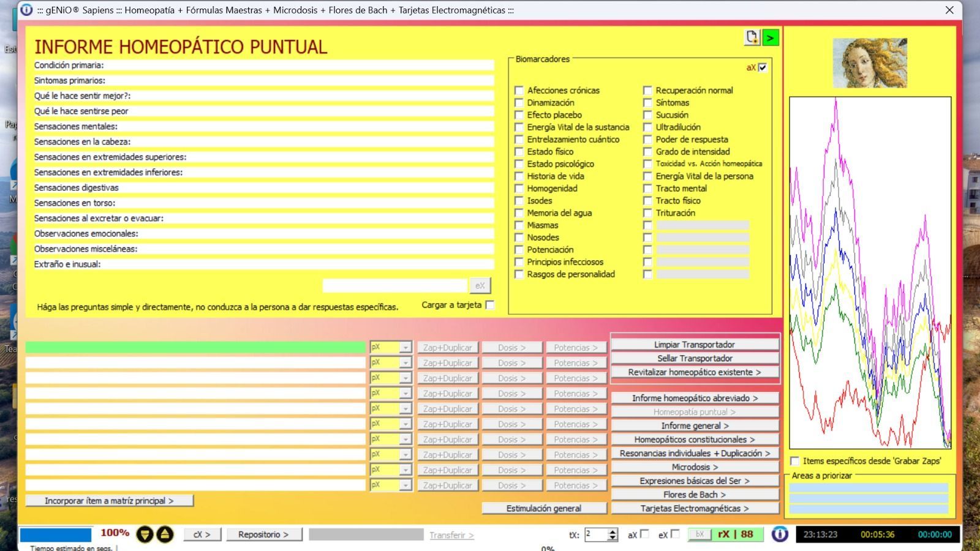
Task: Click the yellow up-triangle eject round icon
Action: click(165, 534)
